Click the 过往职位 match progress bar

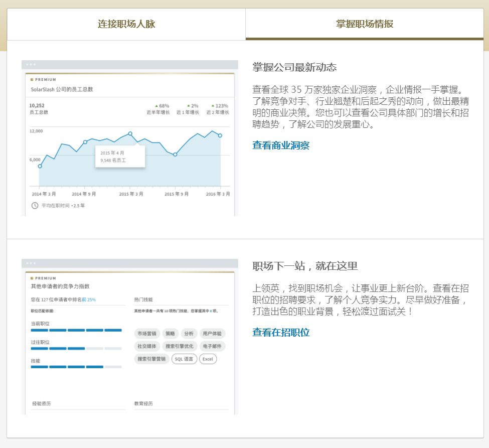click(x=76, y=349)
